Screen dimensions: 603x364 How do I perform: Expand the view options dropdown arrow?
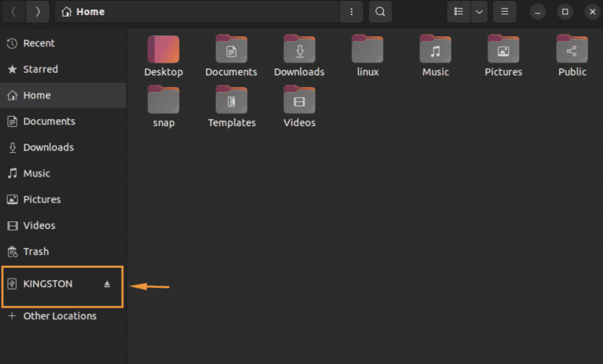(478, 12)
